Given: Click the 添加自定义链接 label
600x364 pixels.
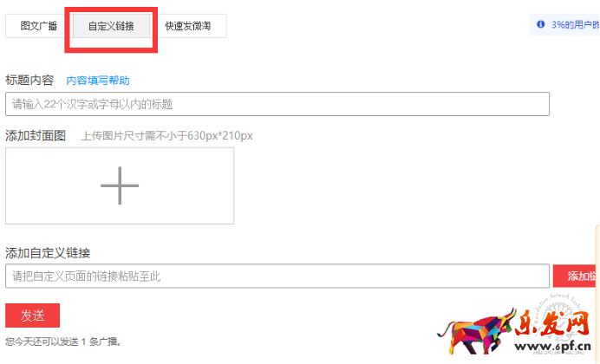Looking at the screenshot, I should pos(48,253).
